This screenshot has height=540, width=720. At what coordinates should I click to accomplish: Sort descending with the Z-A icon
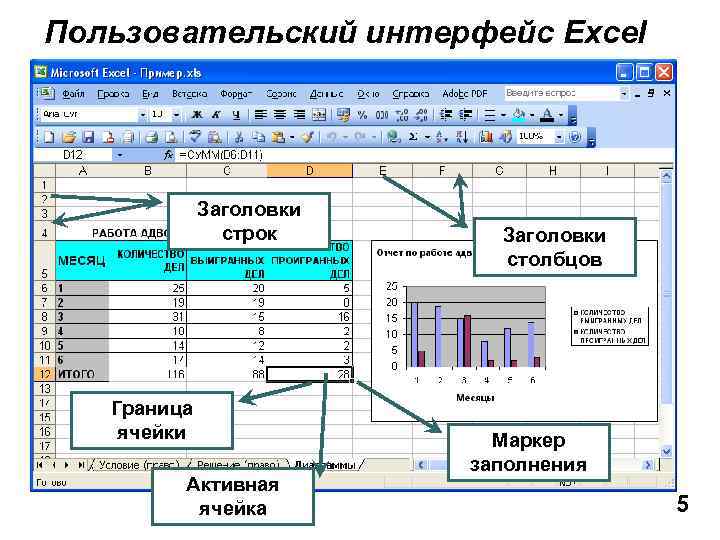point(461,137)
